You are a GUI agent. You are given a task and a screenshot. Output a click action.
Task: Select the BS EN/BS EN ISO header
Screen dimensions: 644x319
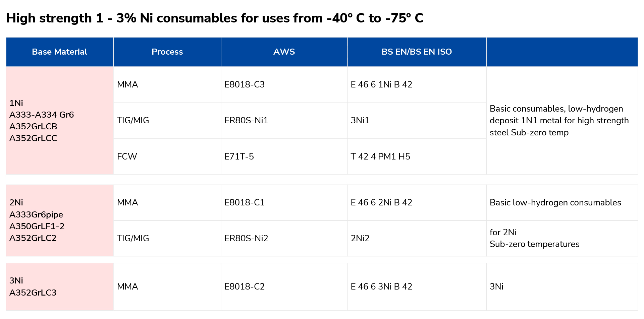coord(417,52)
